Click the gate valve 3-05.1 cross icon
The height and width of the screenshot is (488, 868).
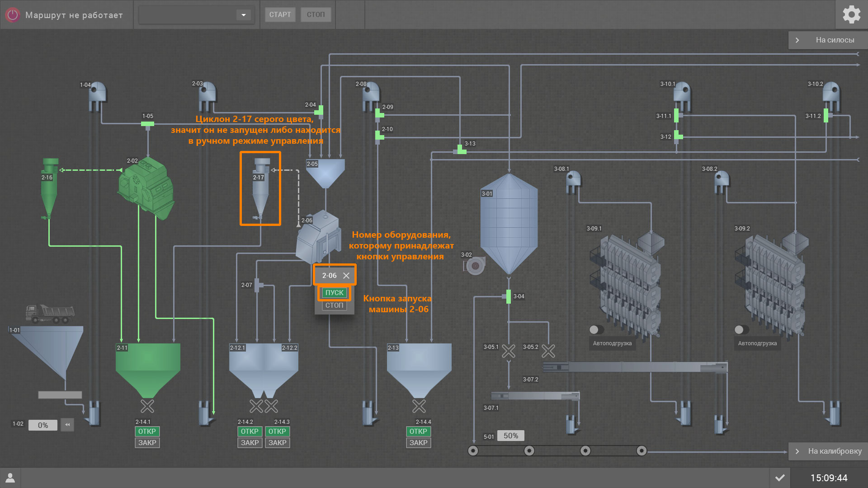pos(509,351)
